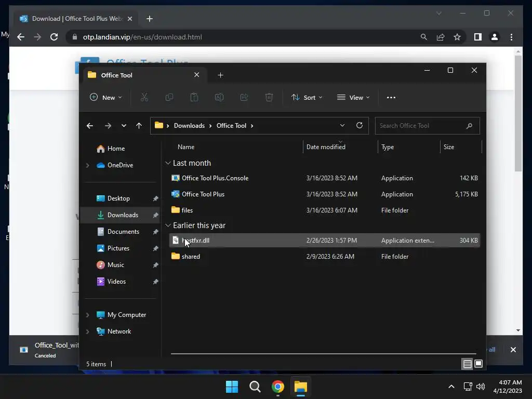The height and width of the screenshot is (399, 532).
Task: Refresh the Office Tool folder view
Action: (x=360, y=125)
